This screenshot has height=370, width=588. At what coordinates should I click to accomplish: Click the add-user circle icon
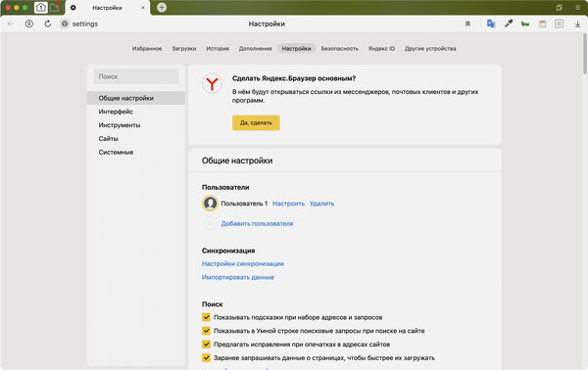point(210,223)
